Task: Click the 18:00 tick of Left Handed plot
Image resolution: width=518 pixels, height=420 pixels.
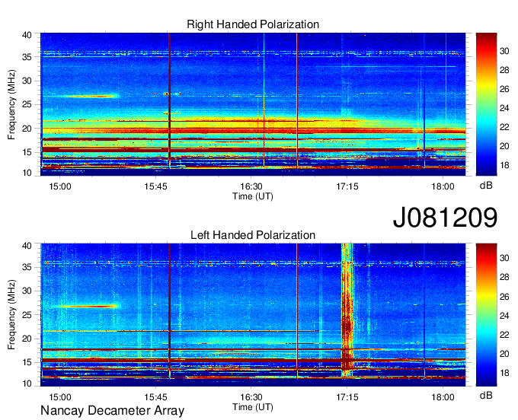Action: pyautogui.click(x=443, y=397)
